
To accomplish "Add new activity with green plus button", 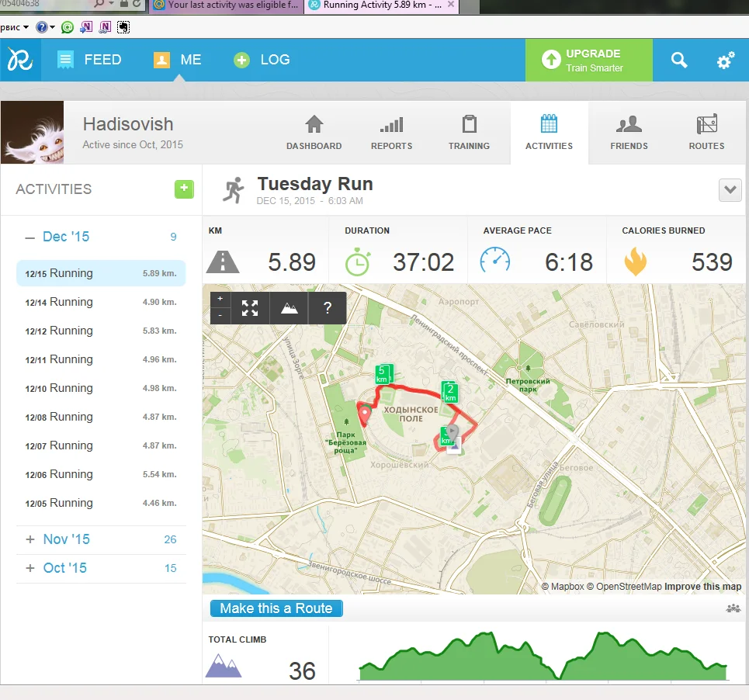I will [x=184, y=189].
